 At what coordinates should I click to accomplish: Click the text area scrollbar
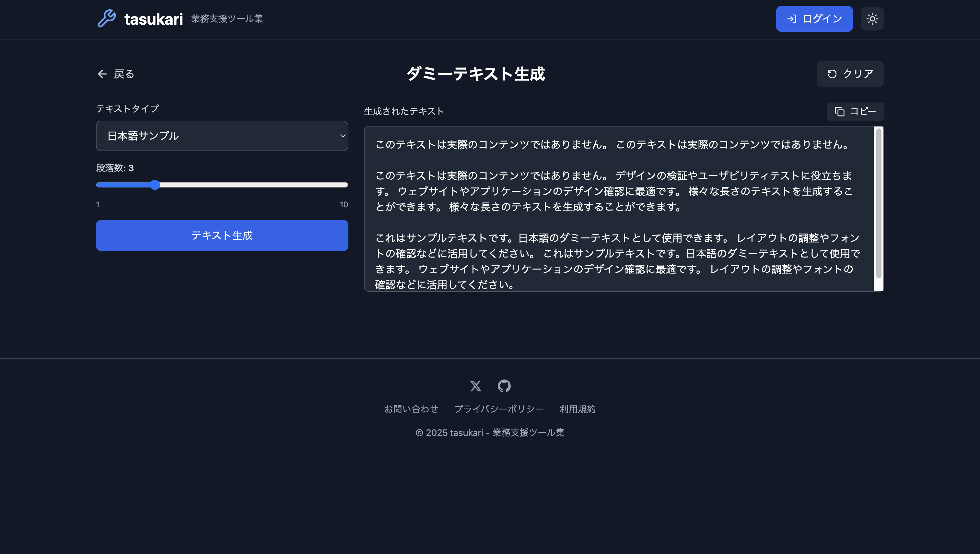[879, 204]
